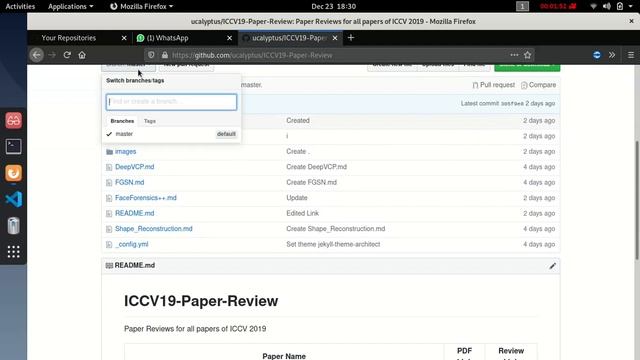Select the Tags tab in switcher
Image resolution: width=640 pixels, height=360 pixels.
coord(150,121)
